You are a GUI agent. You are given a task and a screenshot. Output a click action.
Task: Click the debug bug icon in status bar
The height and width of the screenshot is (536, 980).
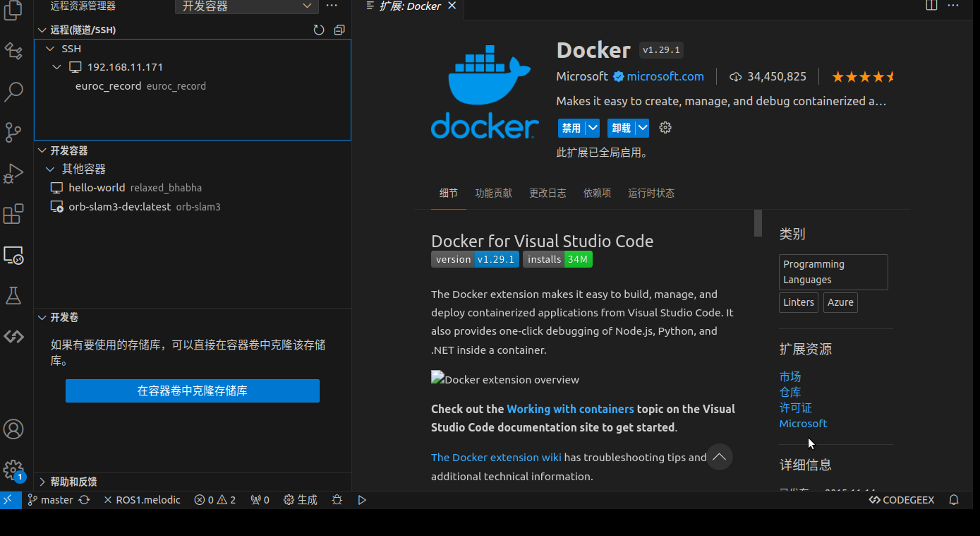[337, 499]
